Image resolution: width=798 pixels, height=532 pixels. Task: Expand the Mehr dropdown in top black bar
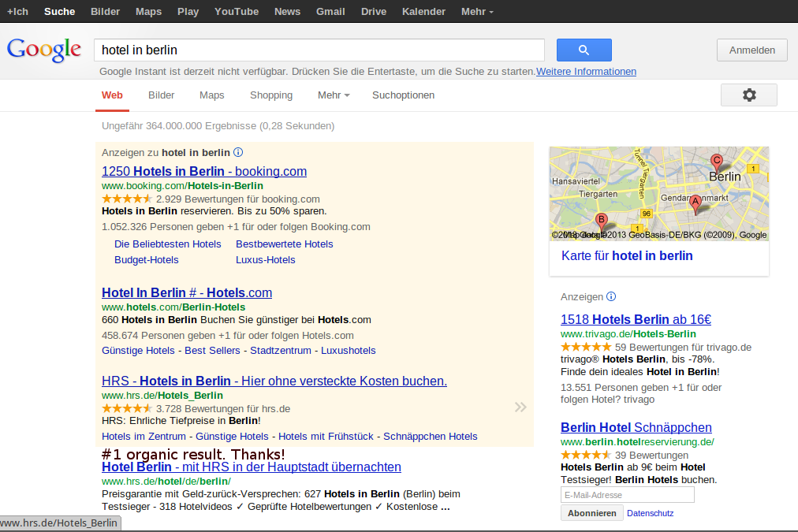[x=477, y=12]
